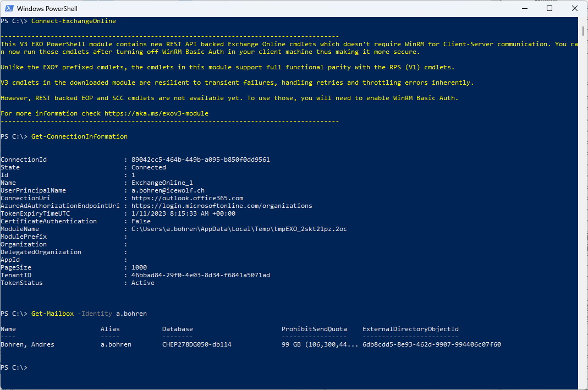Click the UserPrincipalName property label
Viewport: 588px width, 390px height.
click(34, 190)
